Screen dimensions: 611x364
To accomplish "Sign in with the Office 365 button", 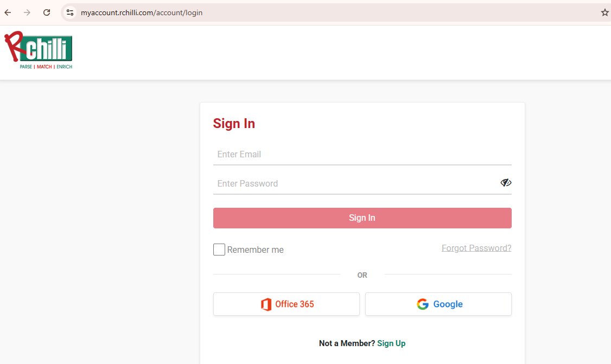I will [x=287, y=304].
